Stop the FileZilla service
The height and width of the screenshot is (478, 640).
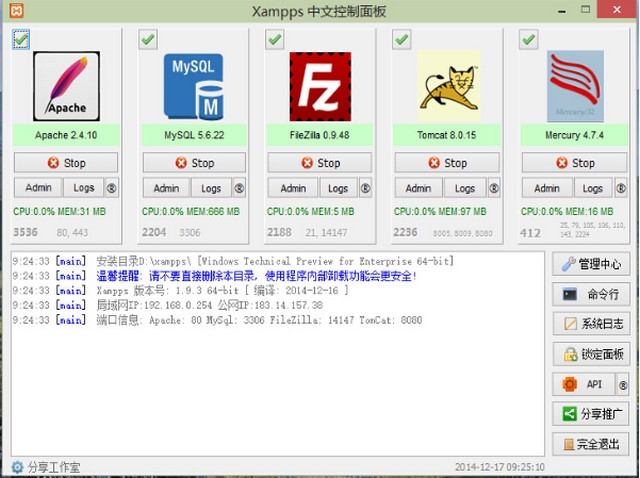tap(320, 163)
